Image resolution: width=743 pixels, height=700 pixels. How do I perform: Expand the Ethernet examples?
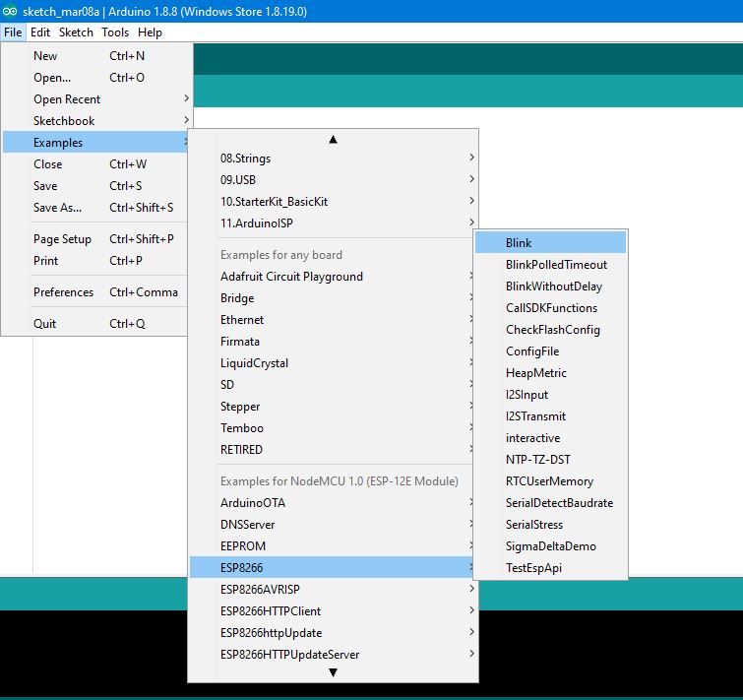coord(333,320)
